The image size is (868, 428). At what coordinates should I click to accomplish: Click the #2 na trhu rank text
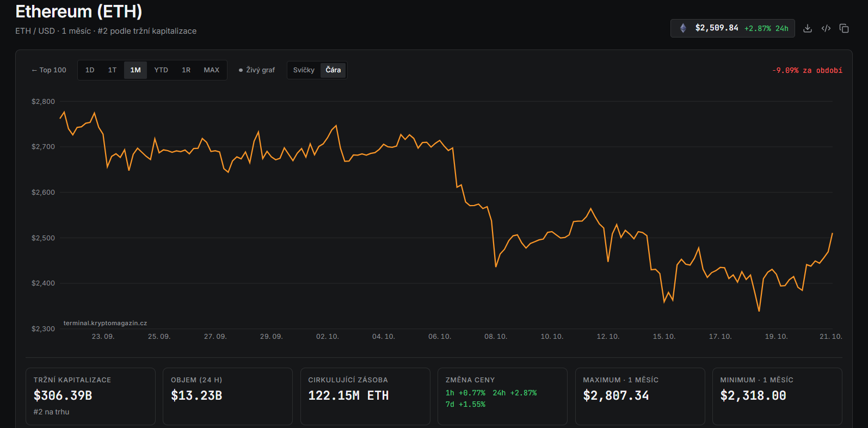pos(52,412)
